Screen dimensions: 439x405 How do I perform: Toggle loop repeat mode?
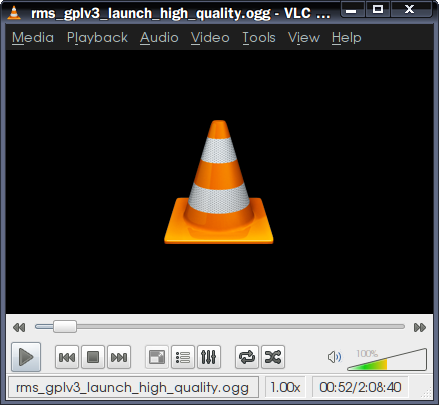click(247, 357)
